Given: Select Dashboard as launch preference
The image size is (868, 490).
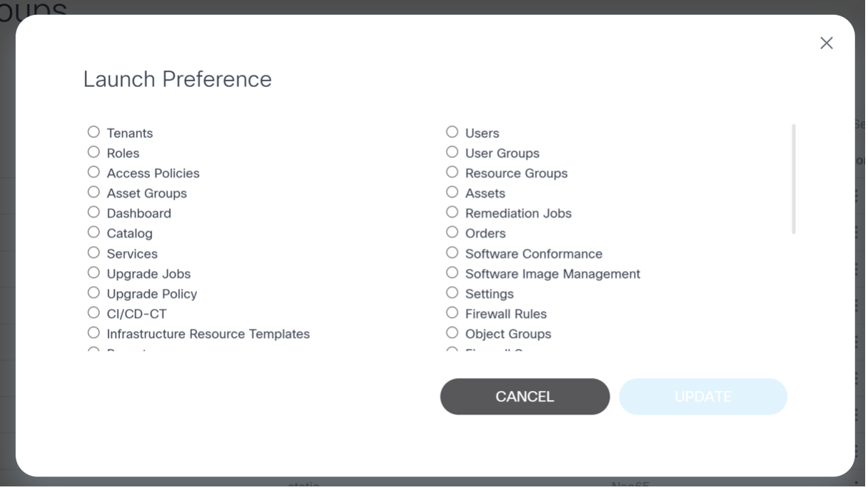Looking at the screenshot, I should (x=94, y=212).
